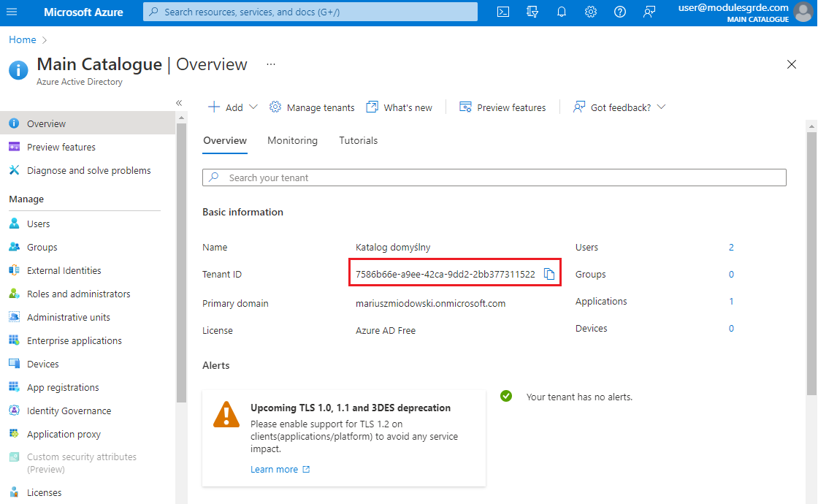
Task: Open App registrations
Action: (88, 388)
